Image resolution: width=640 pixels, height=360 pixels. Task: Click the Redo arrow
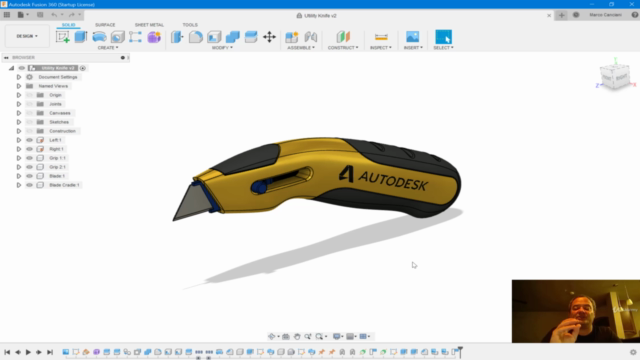[x=72, y=15]
